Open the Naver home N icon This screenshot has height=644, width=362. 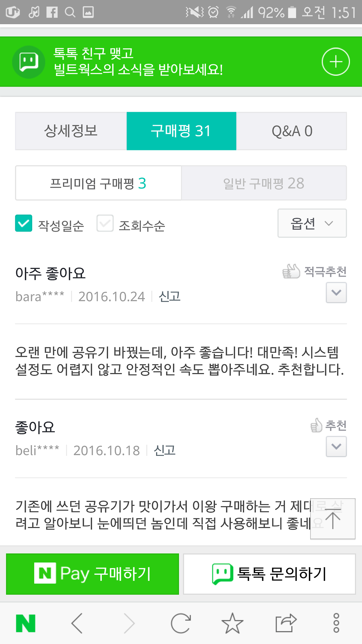coord(26,623)
